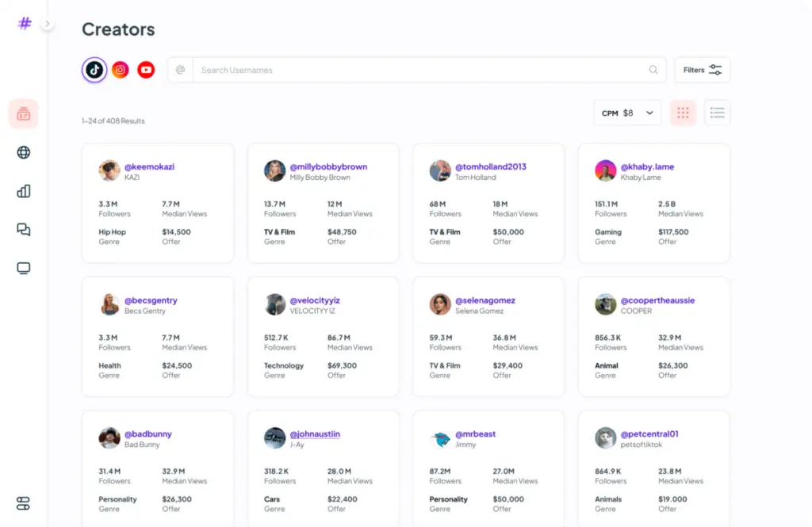Switch to grid view

pos(683,113)
